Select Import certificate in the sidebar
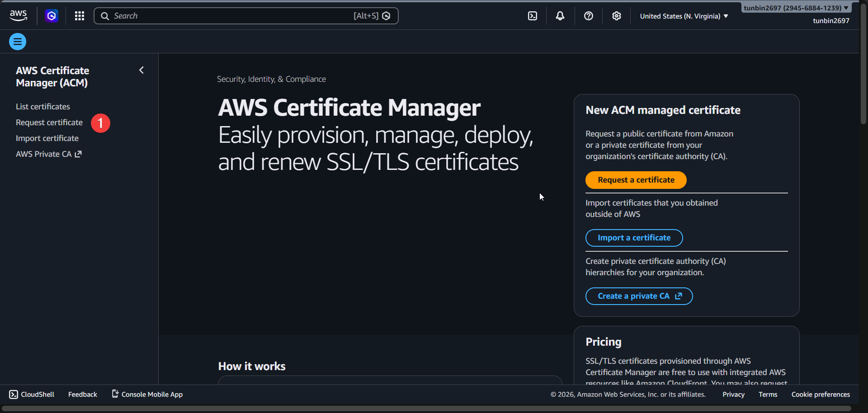 pos(47,138)
